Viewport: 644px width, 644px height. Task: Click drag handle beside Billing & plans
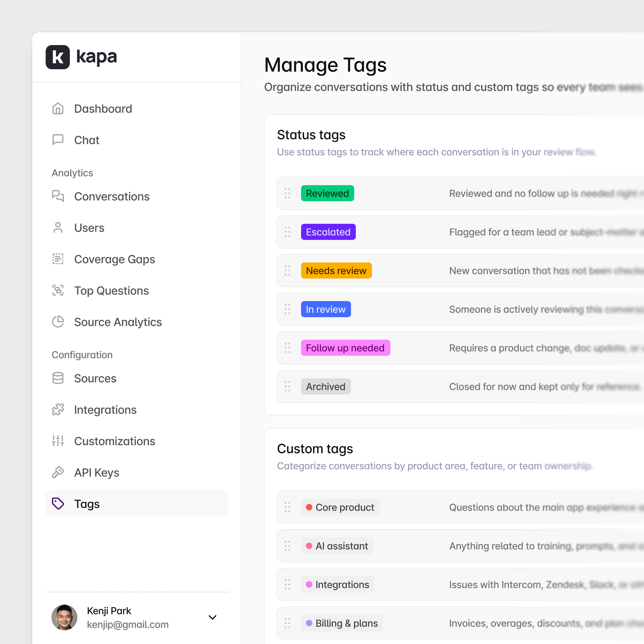287,623
